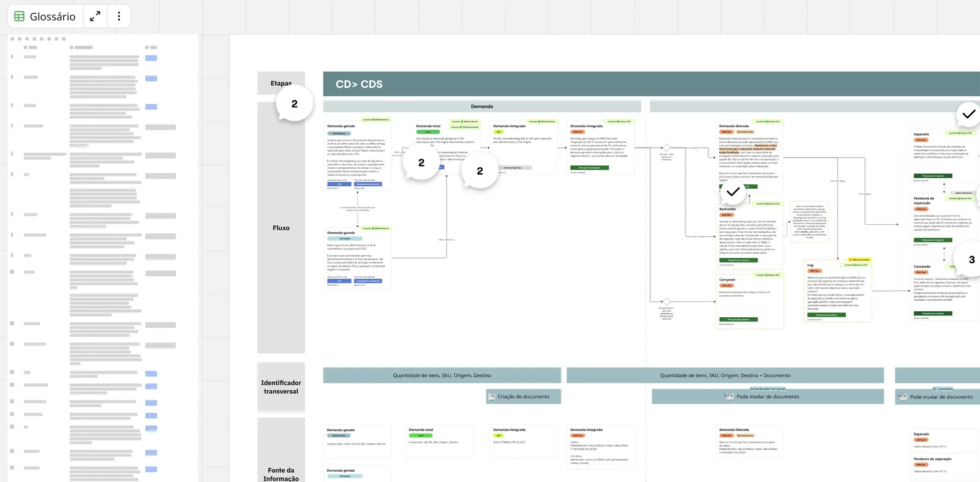Click the Etapas row label
The image size is (980, 482).
[281, 83]
